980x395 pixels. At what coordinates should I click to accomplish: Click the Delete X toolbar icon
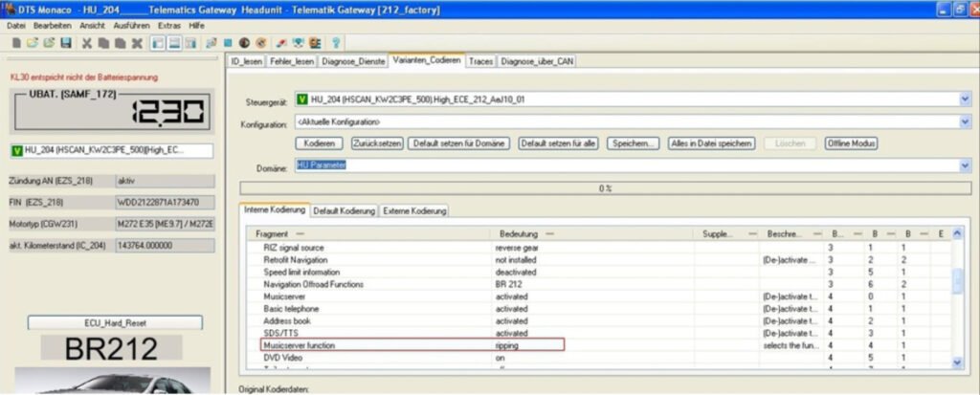click(x=137, y=43)
